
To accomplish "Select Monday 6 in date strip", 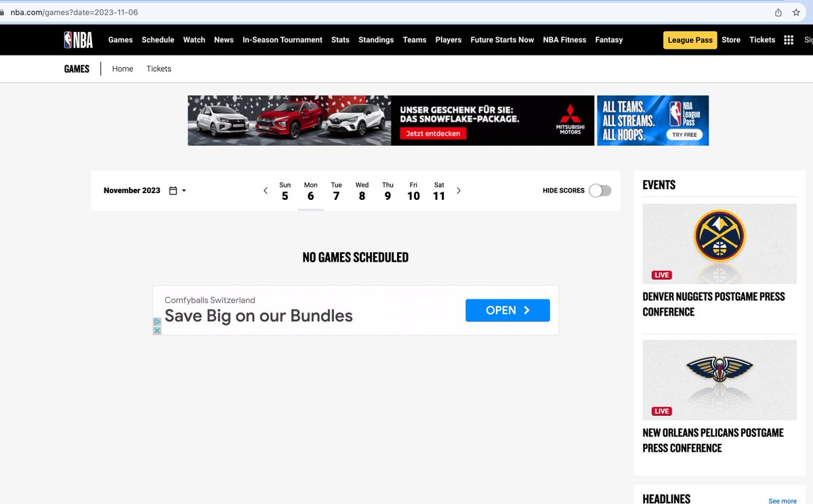I will [x=310, y=191].
